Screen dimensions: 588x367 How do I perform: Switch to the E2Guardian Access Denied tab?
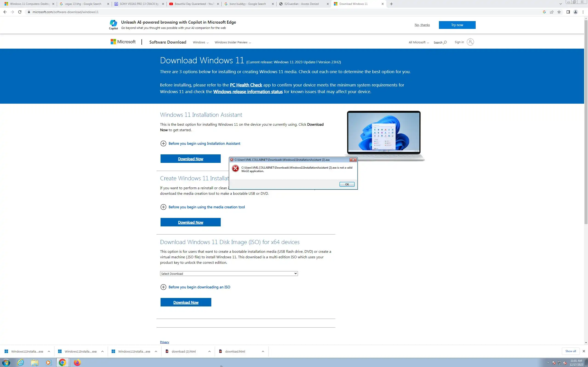click(301, 4)
